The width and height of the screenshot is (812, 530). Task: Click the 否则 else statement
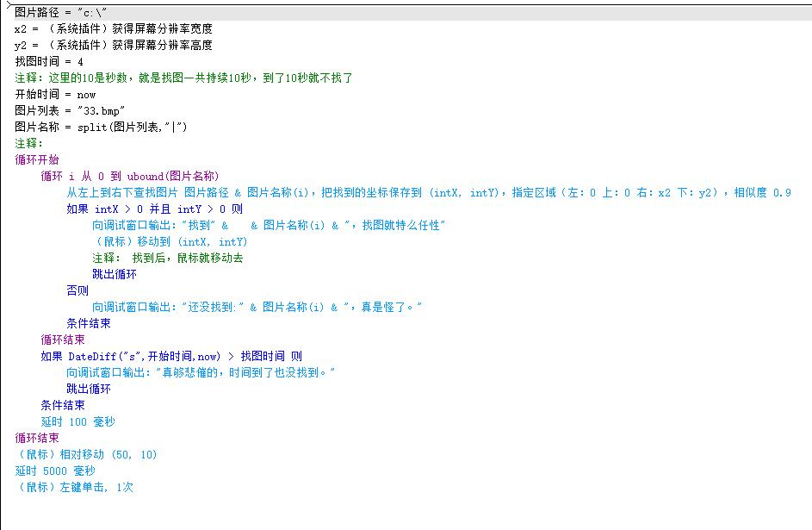[x=77, y=291]
